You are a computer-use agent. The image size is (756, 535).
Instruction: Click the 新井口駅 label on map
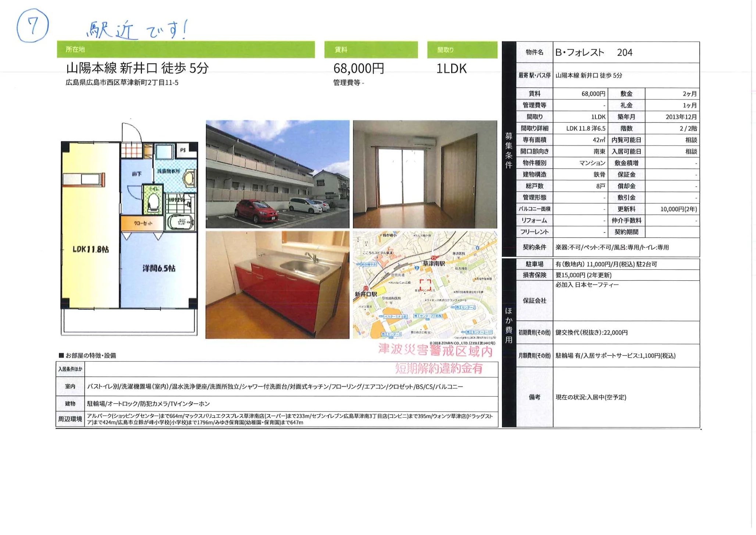pos(366,294)
